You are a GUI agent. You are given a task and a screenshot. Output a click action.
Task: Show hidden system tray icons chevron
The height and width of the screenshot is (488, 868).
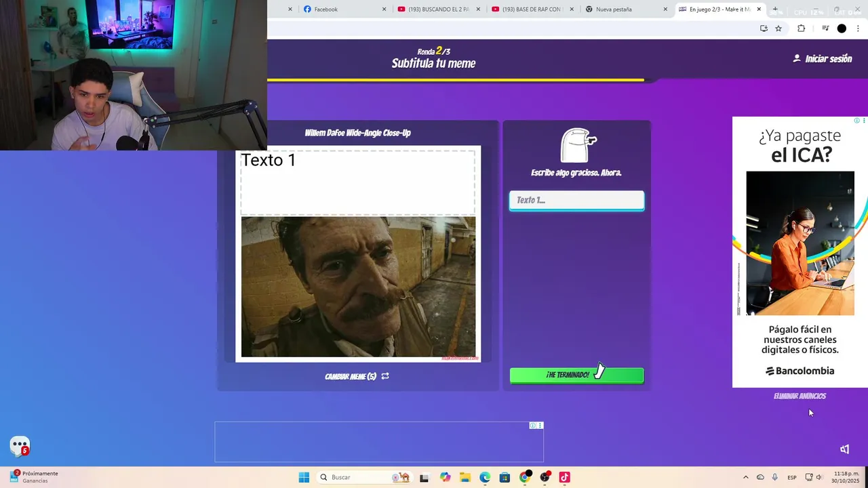coord(746,477)
